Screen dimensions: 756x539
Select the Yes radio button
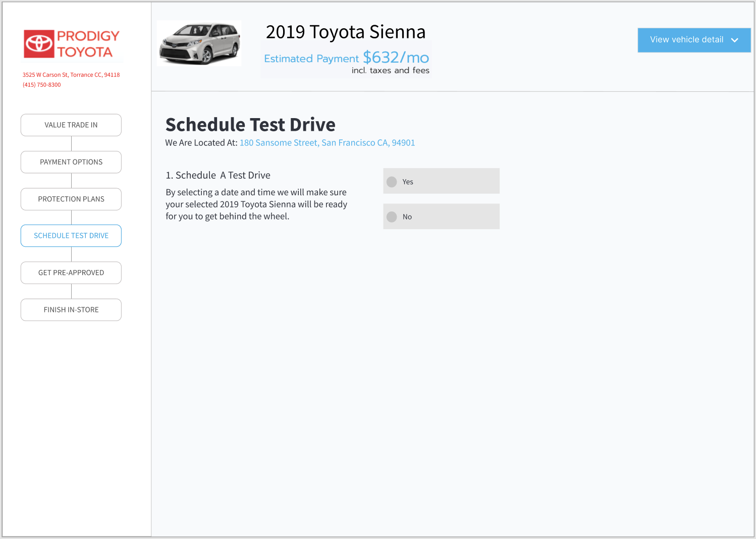click(392, 182)
